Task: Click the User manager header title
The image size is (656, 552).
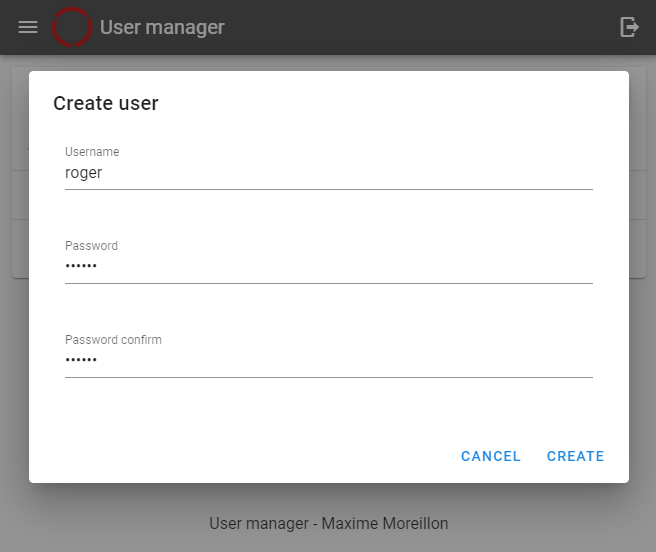Action: click(x=162, y=28)
